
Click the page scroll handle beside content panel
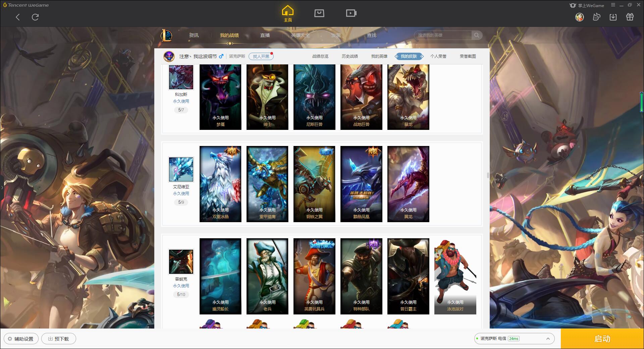pos(488,175)
